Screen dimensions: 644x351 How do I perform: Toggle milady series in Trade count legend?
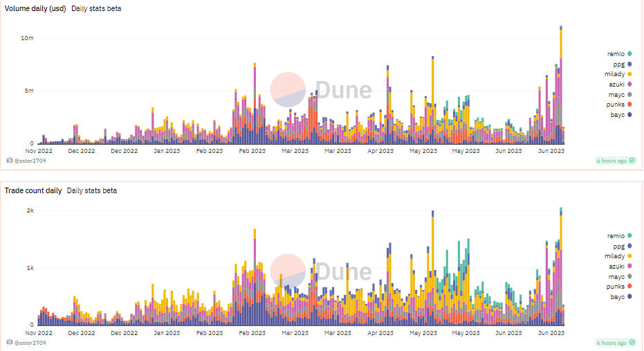point(618,256)
